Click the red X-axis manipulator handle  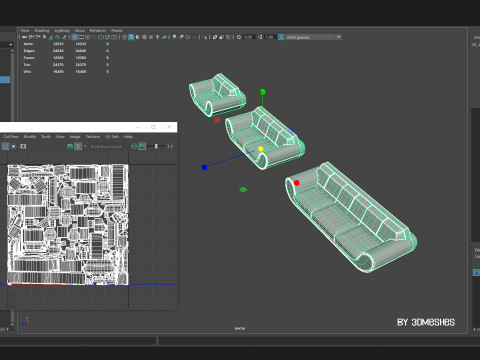297,183
